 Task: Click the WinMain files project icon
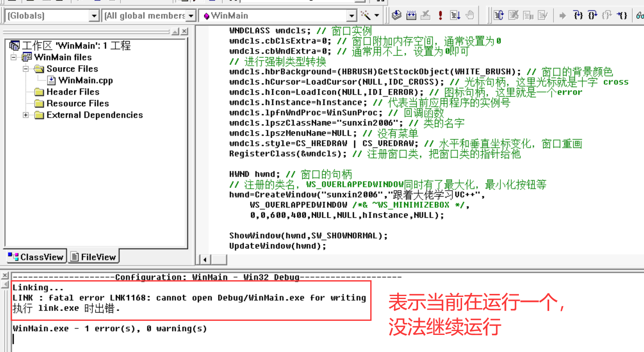(x=27, y=57)
